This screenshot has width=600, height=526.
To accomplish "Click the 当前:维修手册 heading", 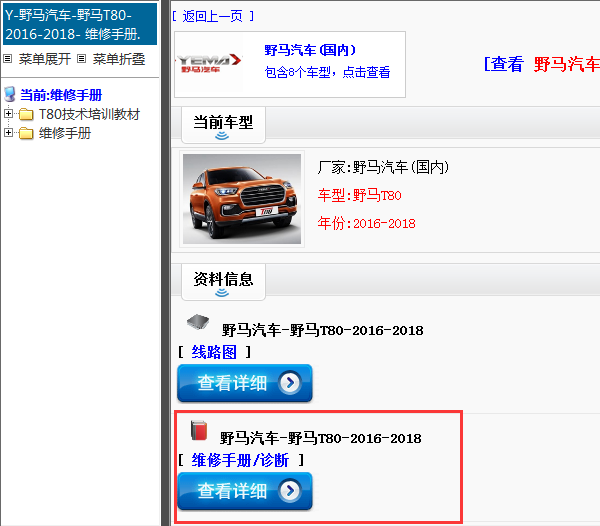I will coord(61,95).
